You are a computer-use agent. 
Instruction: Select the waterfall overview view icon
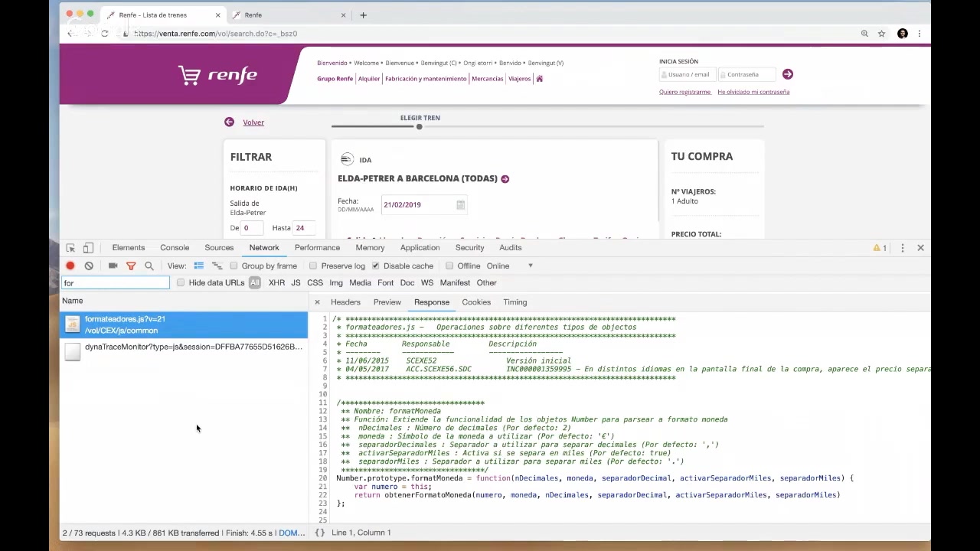tap(217, 266)
